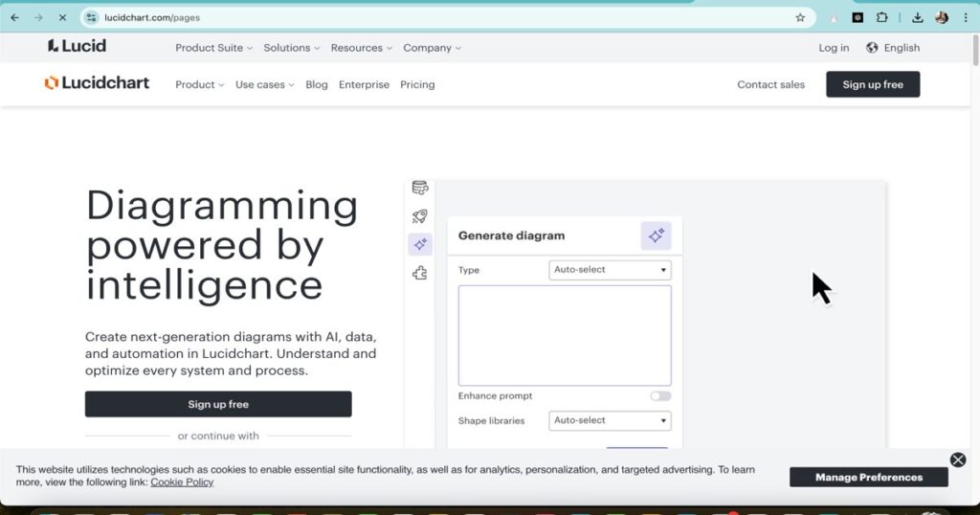Viewport: 980px width, 515px height.
Task: Click Sign up free in header
Action: tap(873, 84)
